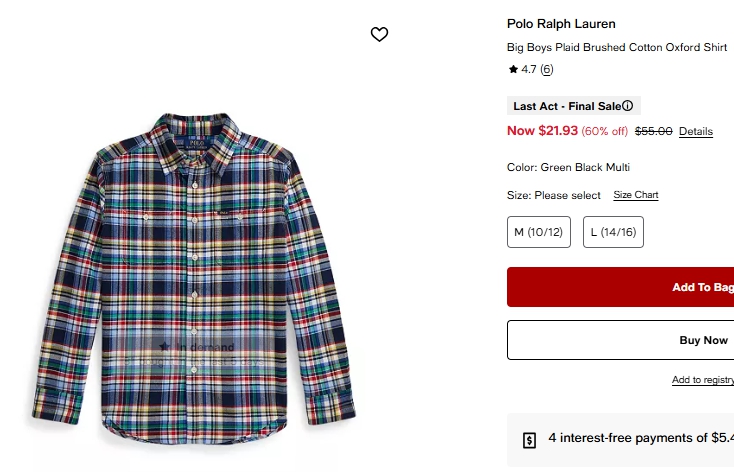Click the Last Act - Final Sale badge

tap(566, 106)
